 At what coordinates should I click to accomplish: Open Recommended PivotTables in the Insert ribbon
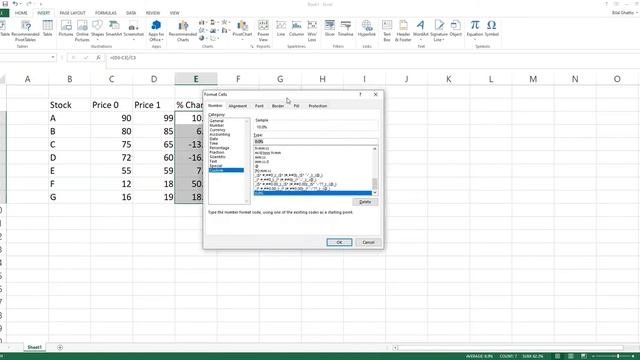coord(25,31)
